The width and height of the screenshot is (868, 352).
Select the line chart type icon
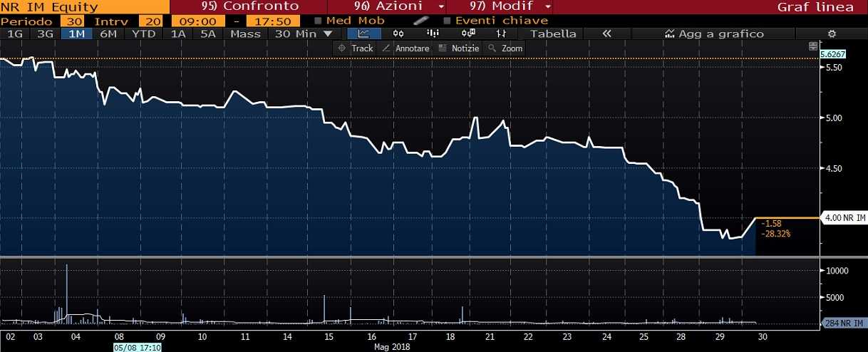click(x=363, y=33)
